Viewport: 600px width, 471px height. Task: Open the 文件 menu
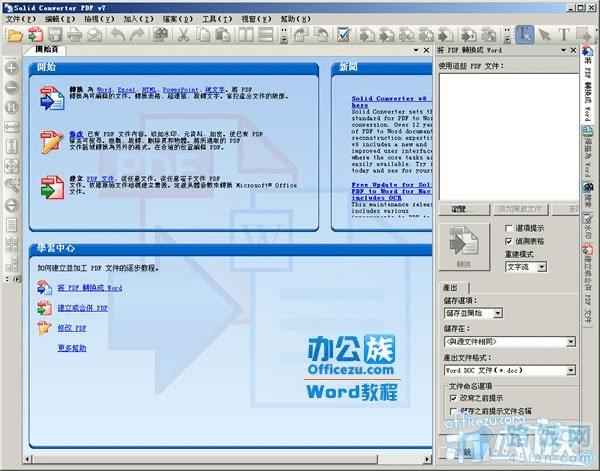[20, 19]
